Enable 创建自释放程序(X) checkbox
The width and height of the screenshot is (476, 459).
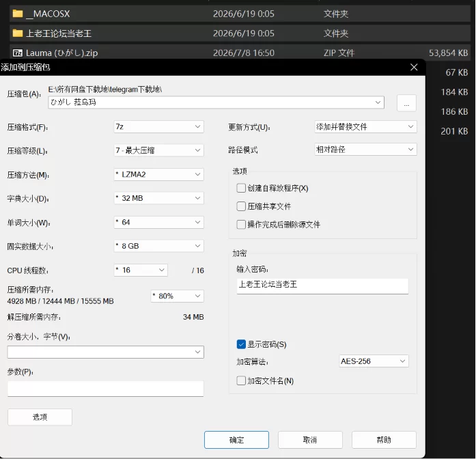click(x=241, y=189)
